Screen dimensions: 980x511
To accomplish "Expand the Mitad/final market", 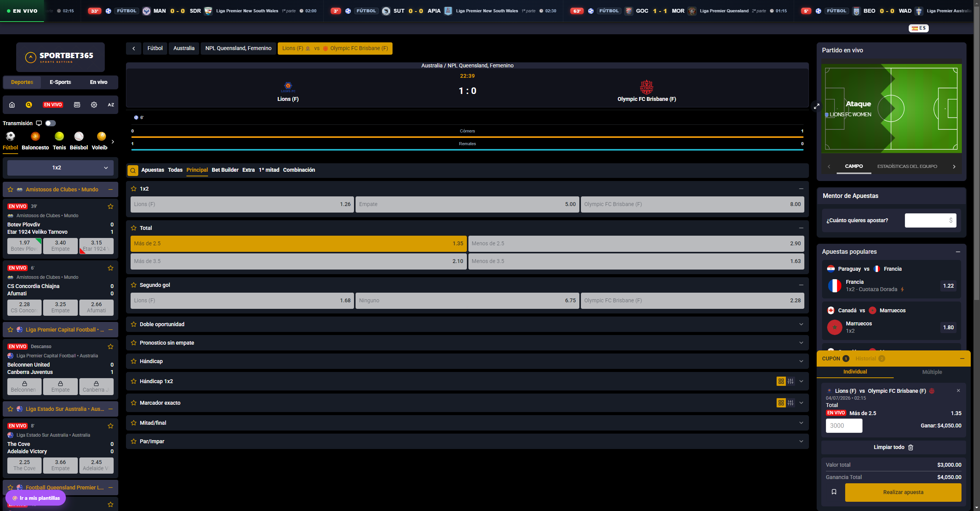I will (467, 423).
